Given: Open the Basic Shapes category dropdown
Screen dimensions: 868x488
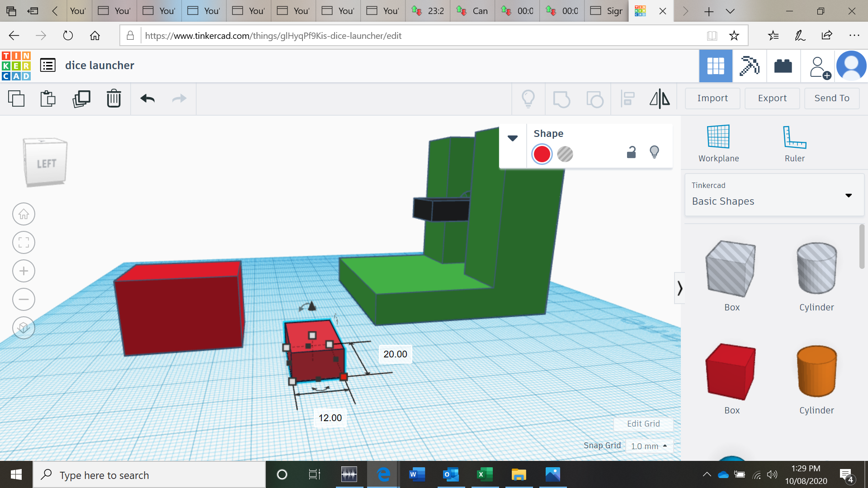Looking at the screenshot, I should [774, 195].
